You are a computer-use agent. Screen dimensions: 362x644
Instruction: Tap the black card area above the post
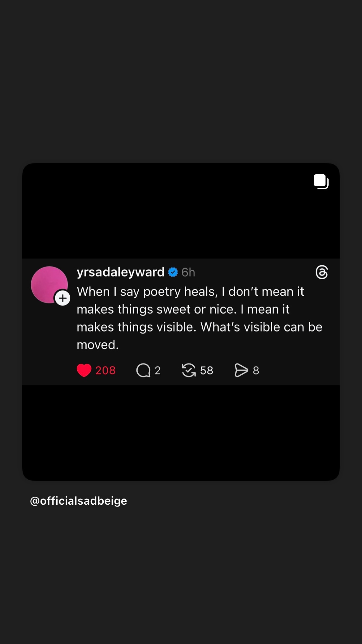click(x=181, y=214)
